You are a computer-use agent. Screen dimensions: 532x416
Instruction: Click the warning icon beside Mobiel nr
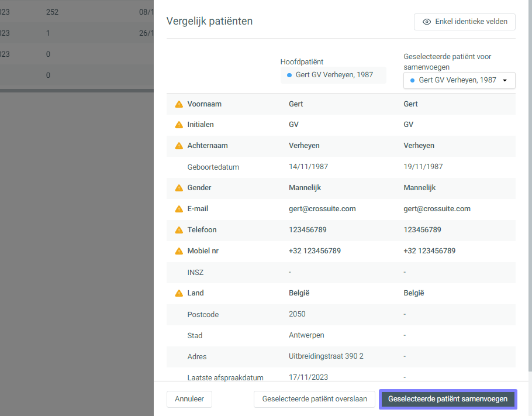click(179, 251)
